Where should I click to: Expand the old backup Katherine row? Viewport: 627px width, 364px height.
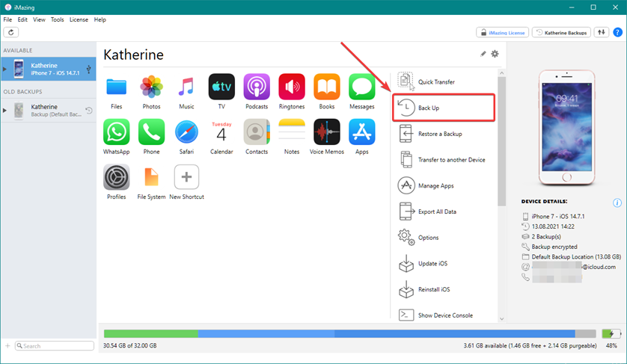pyautogui.click(x=4, y=110)
